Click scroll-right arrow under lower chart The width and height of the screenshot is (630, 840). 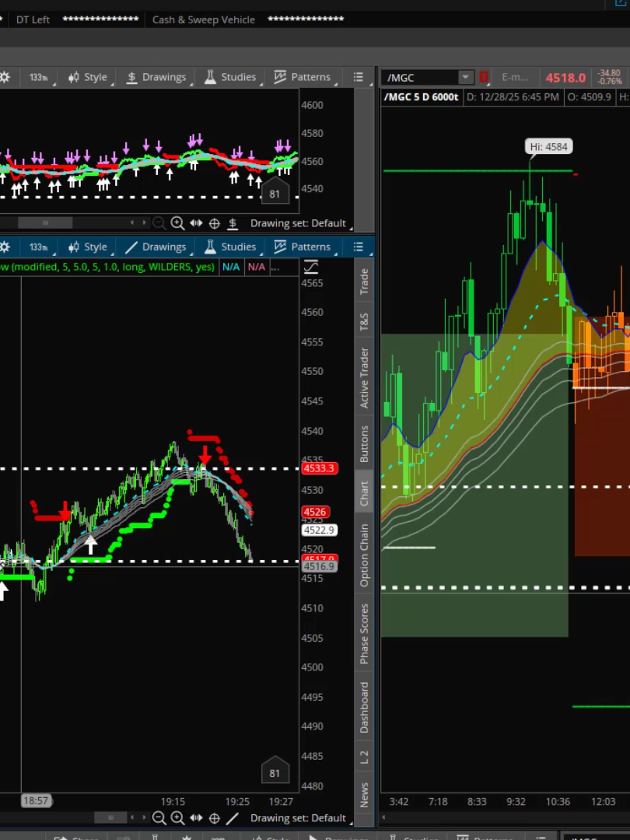[x=144, y=817]
